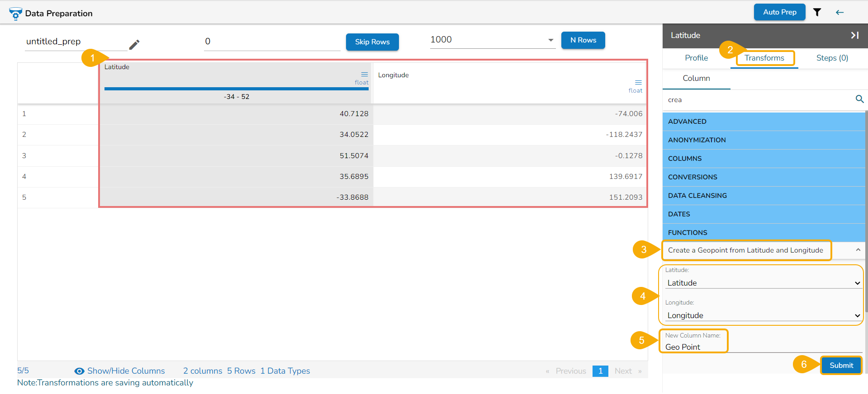Open the Latitude column menu icon
Image resolution: width=868 pixels, height=394 pixels.
[364, 74]
